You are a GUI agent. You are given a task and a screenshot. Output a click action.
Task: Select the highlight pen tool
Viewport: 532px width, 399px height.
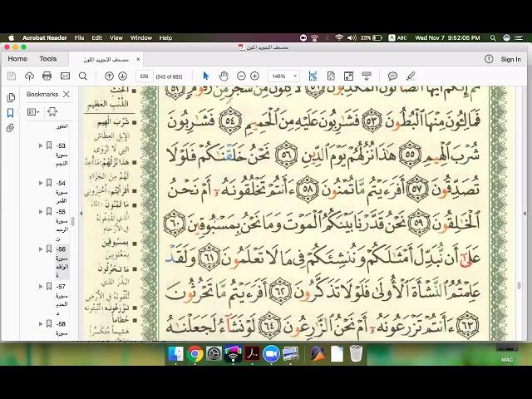pos(411,76)
